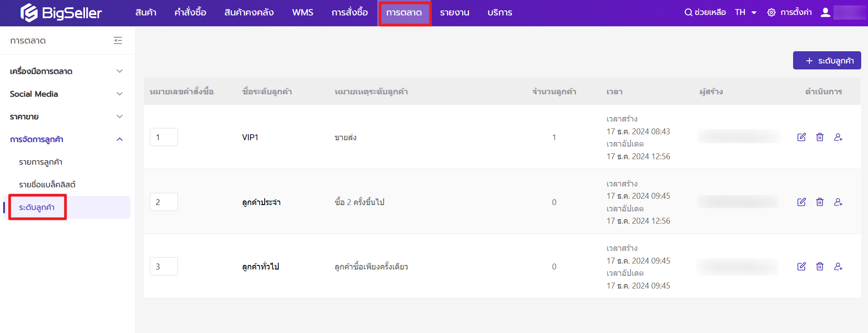
Task: Add customer to VIP1 level icon
Action: pyautogui.click(x=838, y=137)
